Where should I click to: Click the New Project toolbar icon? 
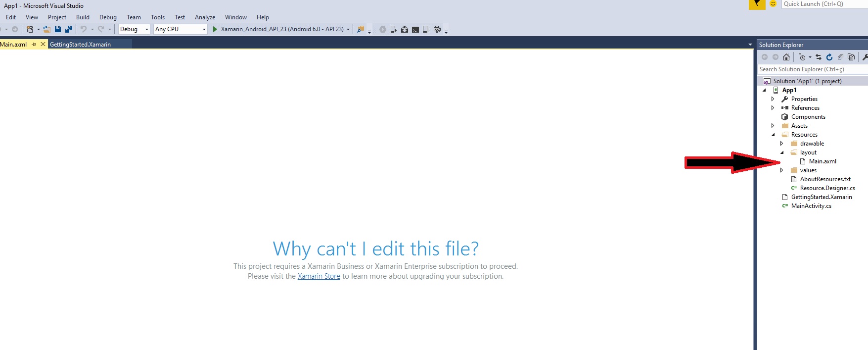point(30,29)
